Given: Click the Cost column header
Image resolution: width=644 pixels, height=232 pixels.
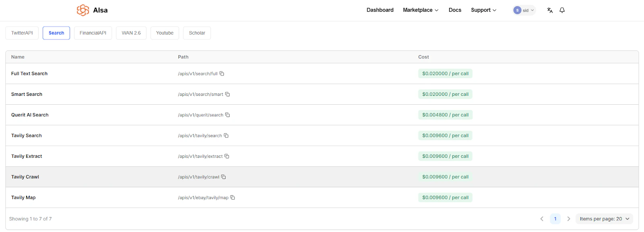Looking at the screenshot, I should click(x=423, y=57).
